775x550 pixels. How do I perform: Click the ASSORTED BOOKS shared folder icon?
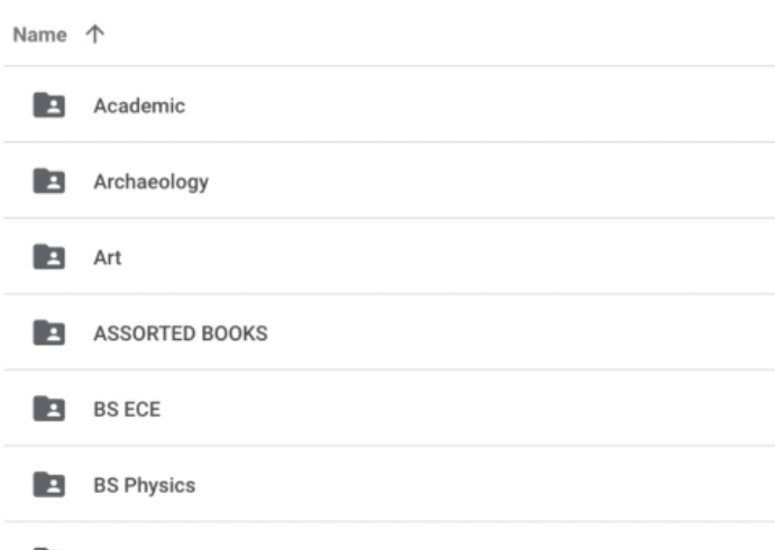[49, 333]
